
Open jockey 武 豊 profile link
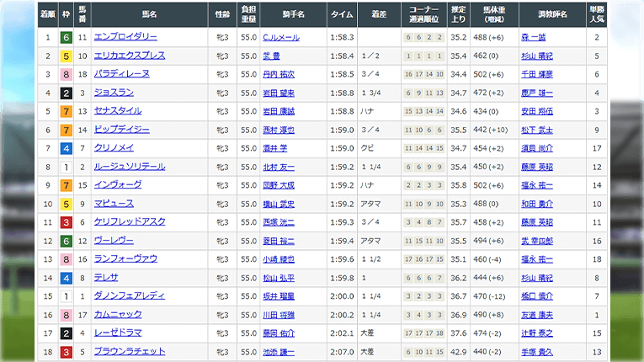pyautogui.click(x=270, y=56)
